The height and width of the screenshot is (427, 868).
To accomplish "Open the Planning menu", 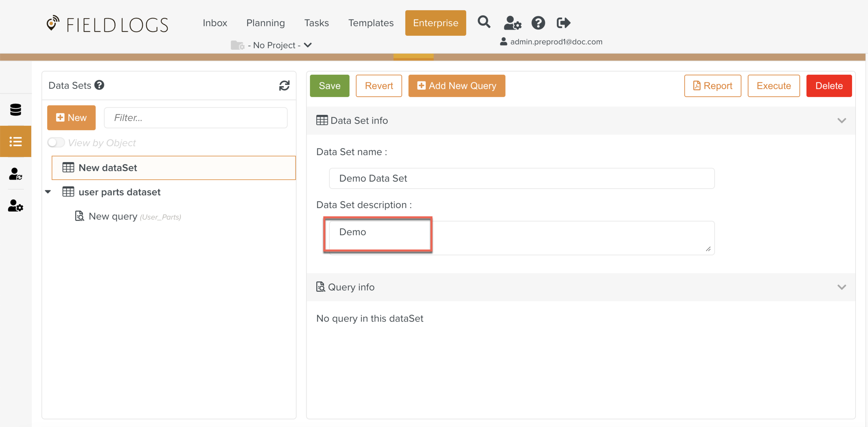I will pos(265,23).
